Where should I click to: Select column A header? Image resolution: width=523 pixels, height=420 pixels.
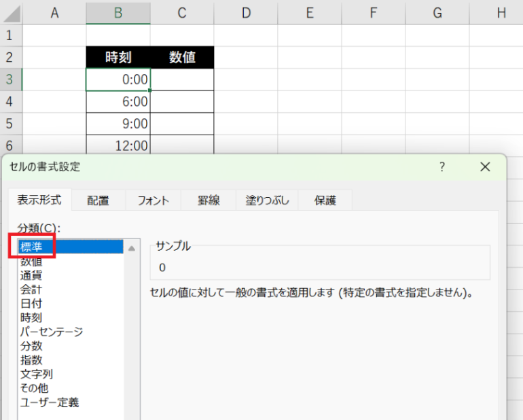(54, 13)
